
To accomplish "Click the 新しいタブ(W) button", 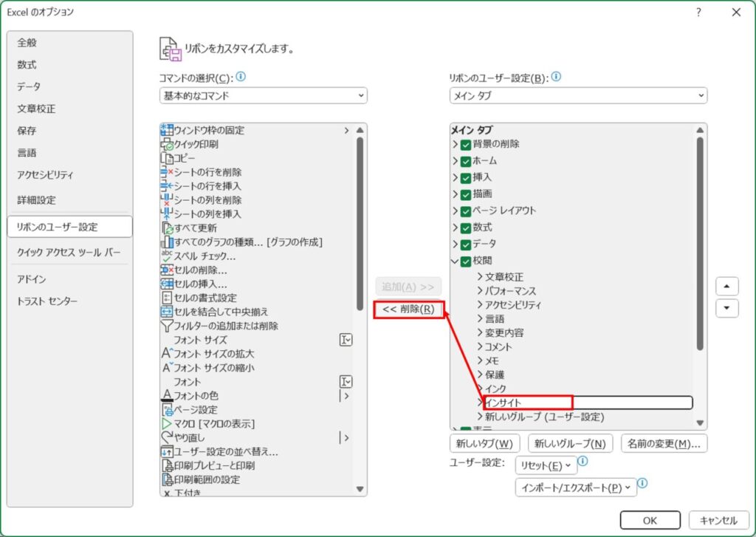I will point(484,443).
